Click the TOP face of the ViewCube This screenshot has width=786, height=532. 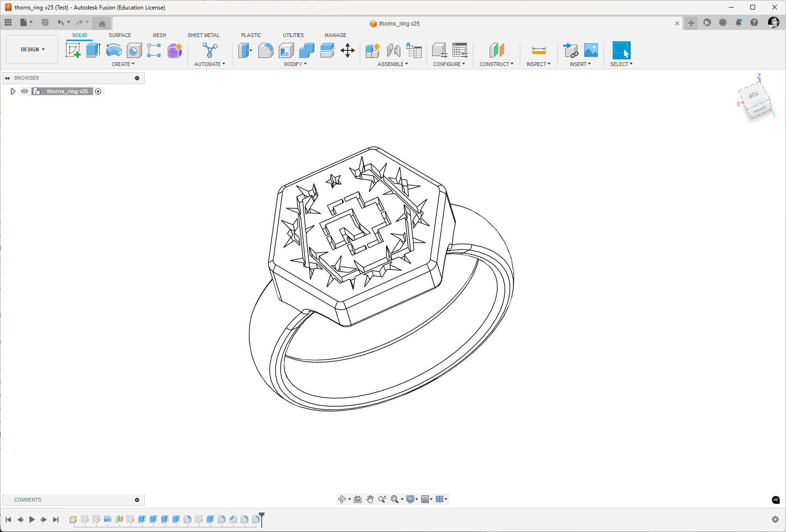click(x=753, y=95)
